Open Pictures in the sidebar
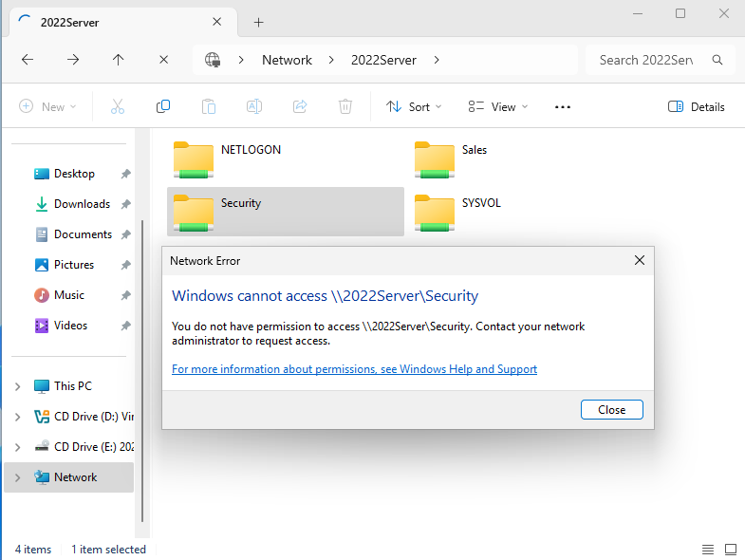Screen dimensions: 745x560 pyautogui.click(x=74, y=265)
